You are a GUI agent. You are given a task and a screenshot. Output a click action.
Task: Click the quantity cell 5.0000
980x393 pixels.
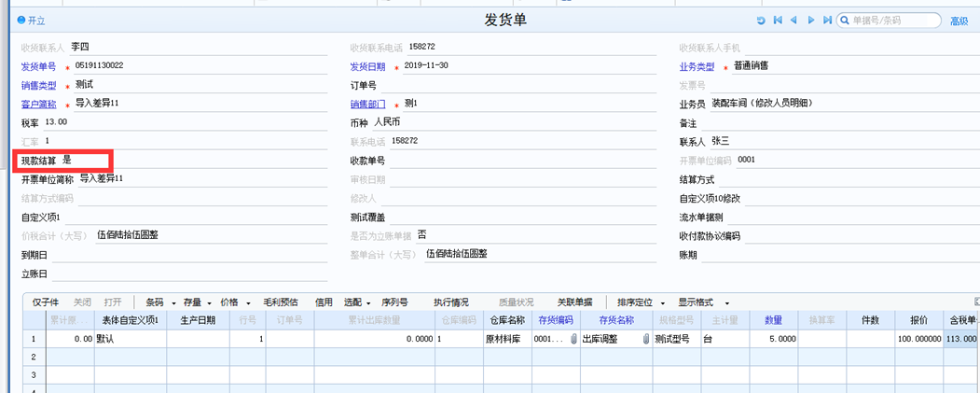tap(773, 339)
